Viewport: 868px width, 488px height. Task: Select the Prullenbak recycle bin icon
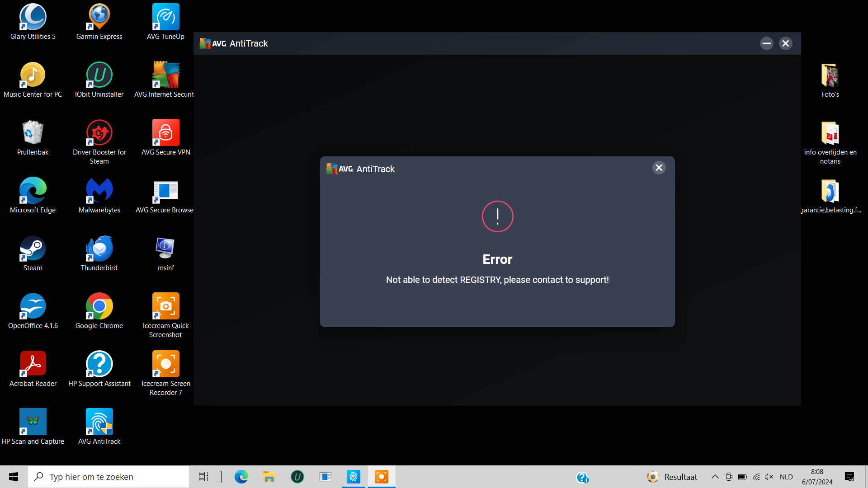tap(33, 138)
